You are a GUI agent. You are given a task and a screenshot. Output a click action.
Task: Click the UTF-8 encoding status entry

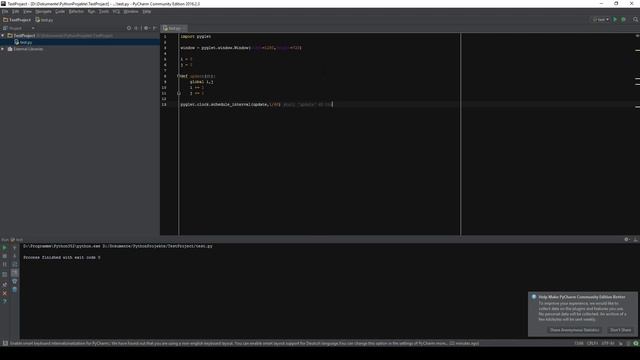(608, 343)
